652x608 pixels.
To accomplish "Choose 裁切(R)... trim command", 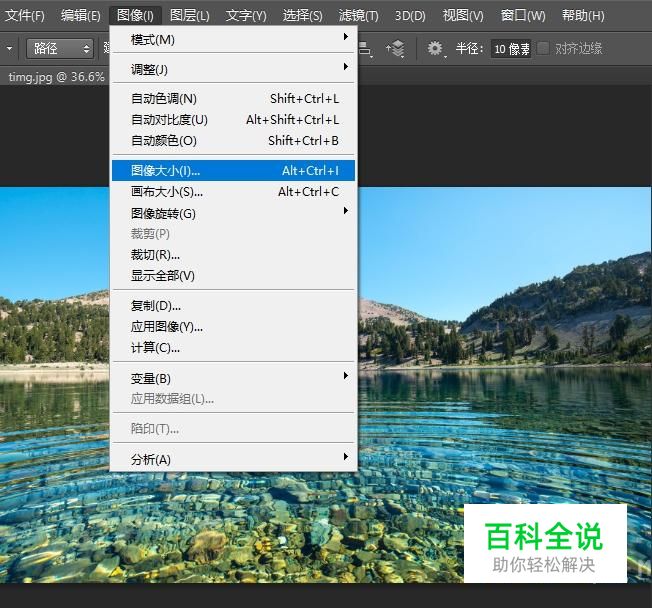I will [233, 255].
